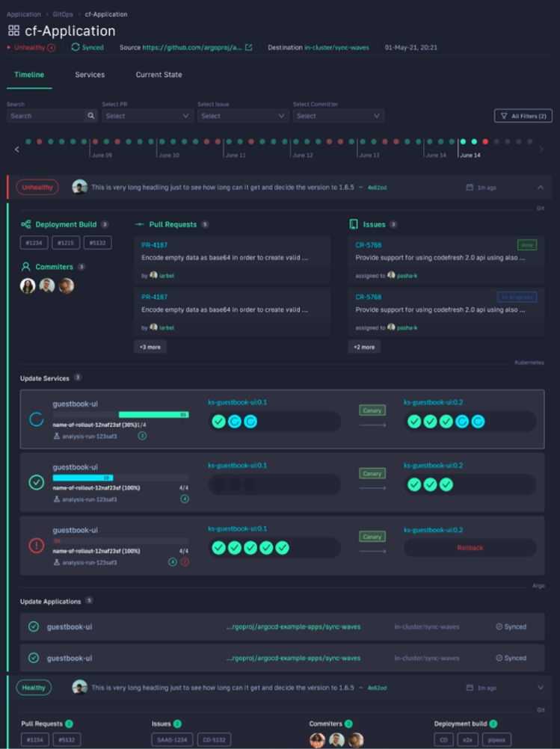Screen dimensions: 560x749
Task: Open the Select Issue dropdown
Action: point(242,116)
